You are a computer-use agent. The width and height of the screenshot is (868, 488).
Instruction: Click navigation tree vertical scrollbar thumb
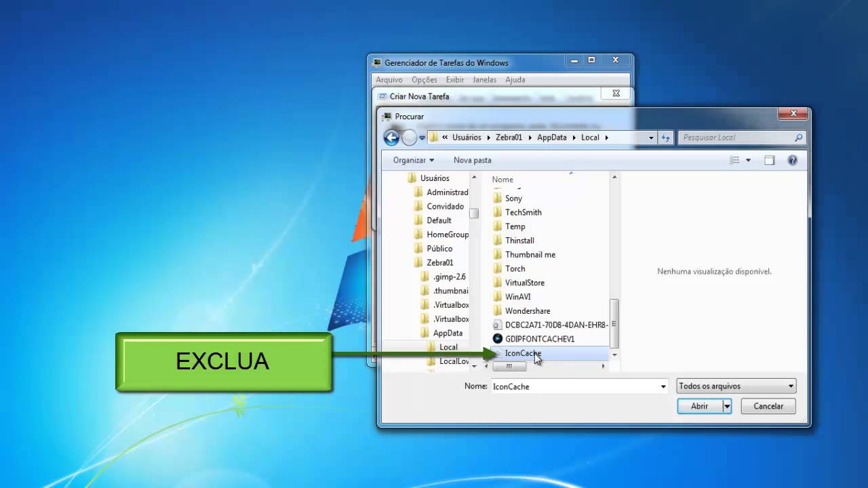coord(474,213)
